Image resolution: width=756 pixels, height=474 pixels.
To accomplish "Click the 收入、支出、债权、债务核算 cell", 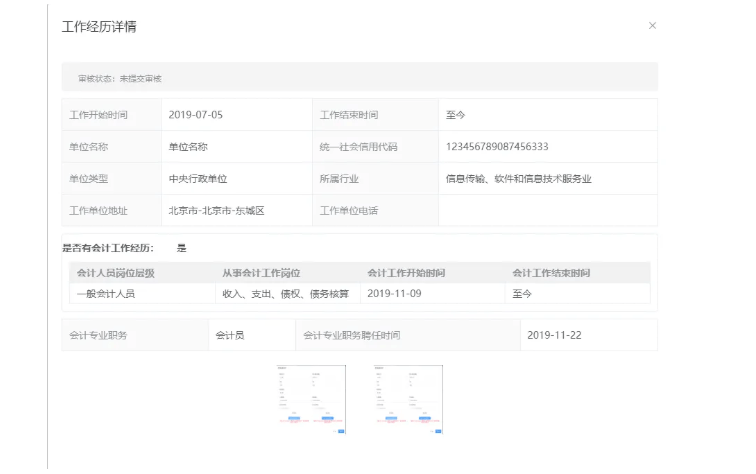I will point(286,294).
